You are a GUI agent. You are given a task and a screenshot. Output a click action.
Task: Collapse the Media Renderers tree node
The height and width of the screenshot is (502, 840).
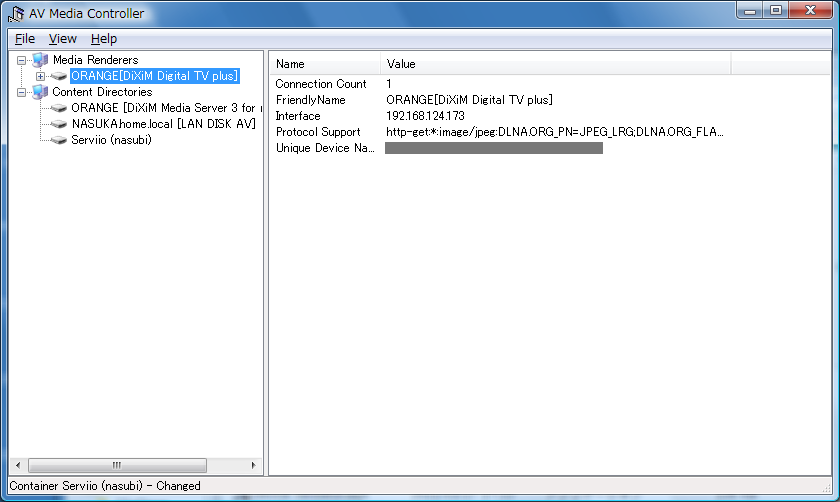22,60
